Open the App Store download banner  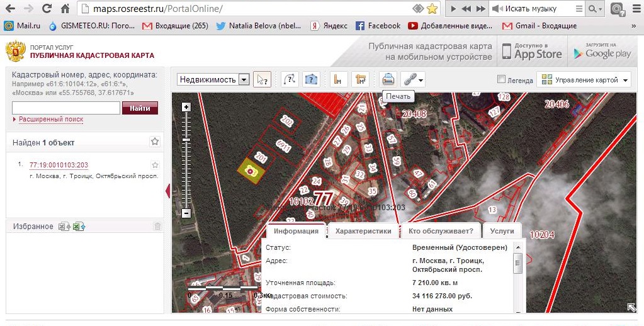tap(532, 52)
